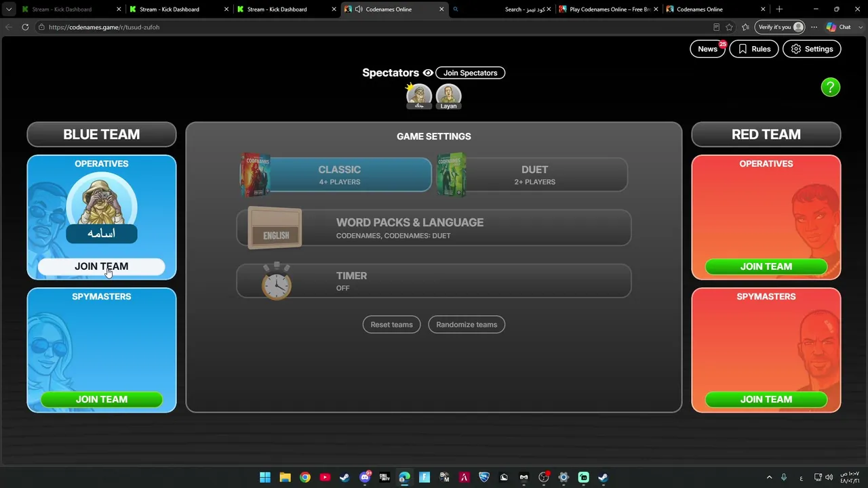Open File Explorer from the taskbar
Screen dimensions: 868x488
(285, 477)
